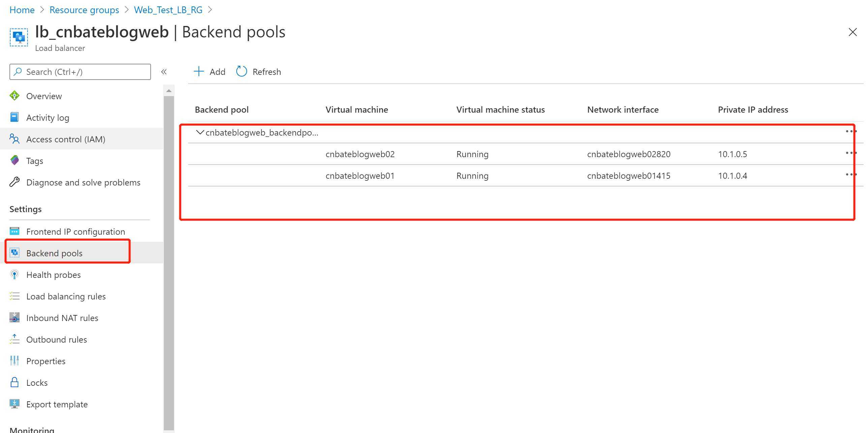Click the cnbateblogweb_backendpo... pool name
Image resolution: width=868 pixels, height=433 pixels.
[x=262, y=133]
